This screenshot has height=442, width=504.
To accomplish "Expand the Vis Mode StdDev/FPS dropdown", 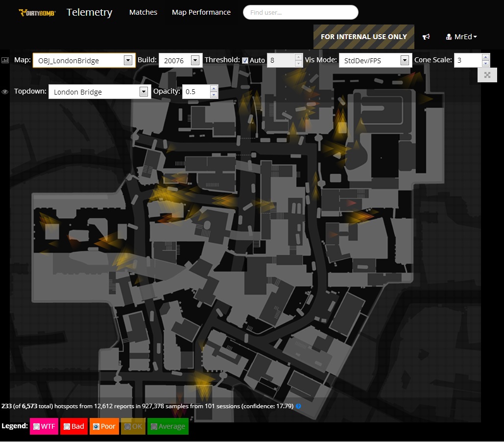I will (x=375, y=60).
